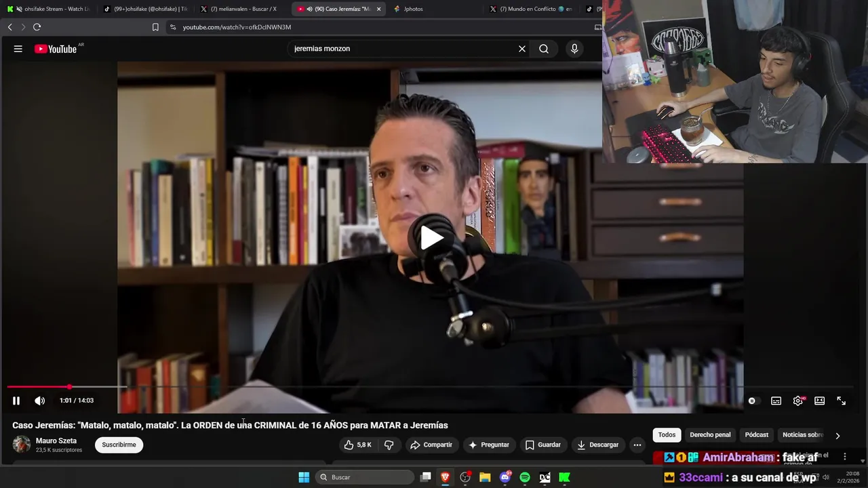Clear the search box with the X icon
This screenshot has width=868, height=488.
pyautogui.click(x=522, y=49)
